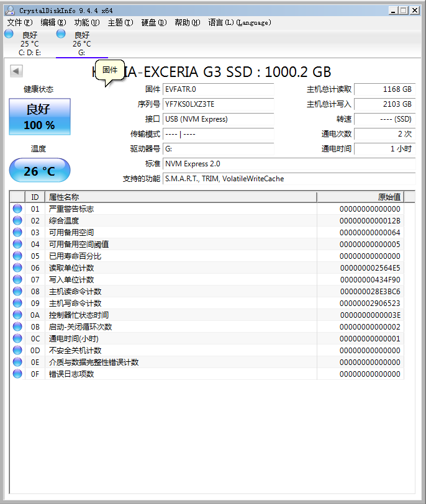
Task: Click the 标准 field NVM Express 2.0
Action: tap(289, 164)
